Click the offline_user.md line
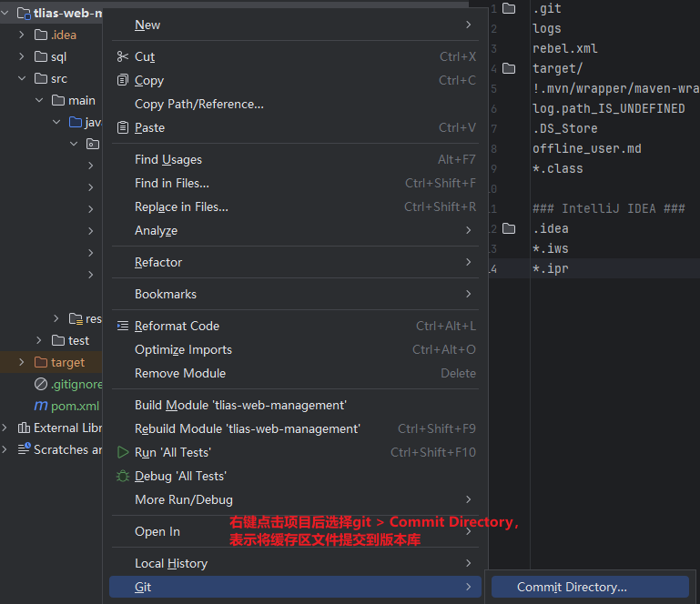 [586, 148]
